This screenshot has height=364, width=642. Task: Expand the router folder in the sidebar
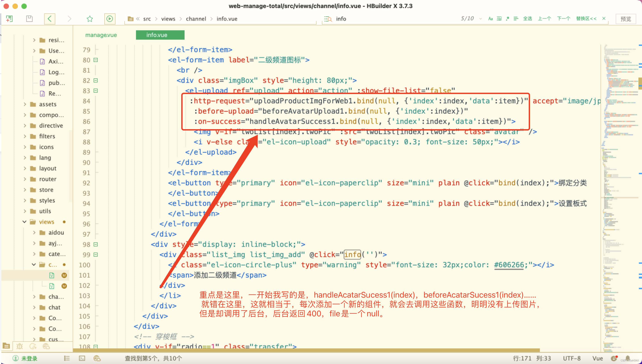coord(25,179)
